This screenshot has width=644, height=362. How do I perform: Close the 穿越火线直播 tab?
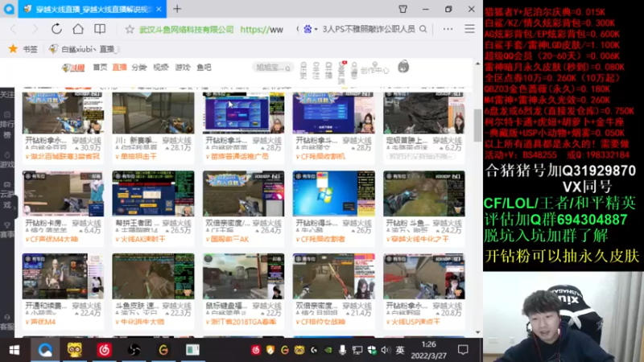coord(159,9)
